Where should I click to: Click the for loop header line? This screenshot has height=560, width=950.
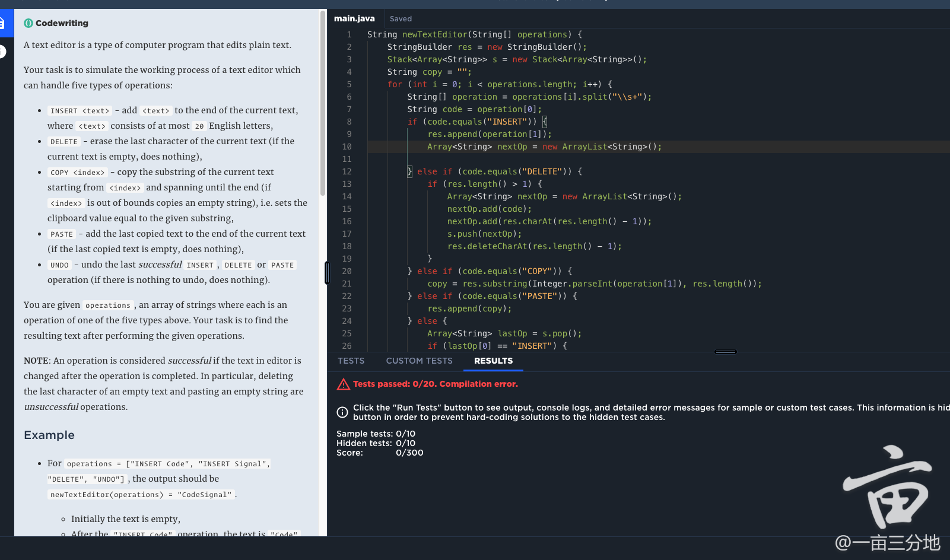tap(500, 84)
